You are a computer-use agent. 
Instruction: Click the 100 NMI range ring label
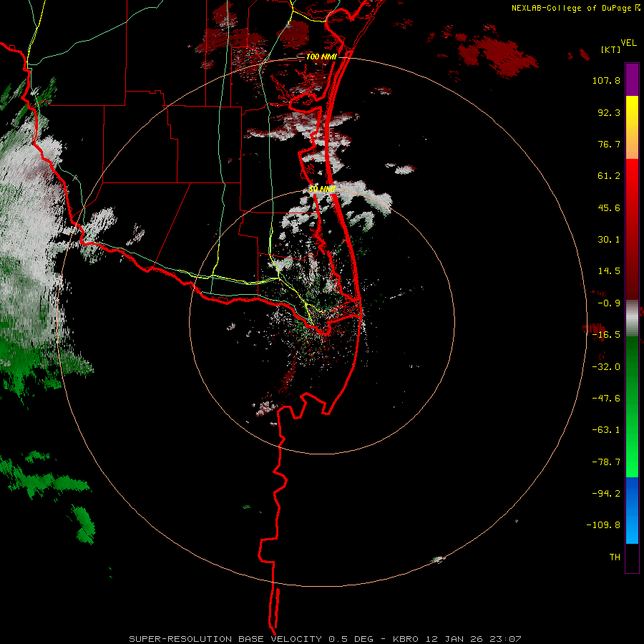(x=321, y=57)
